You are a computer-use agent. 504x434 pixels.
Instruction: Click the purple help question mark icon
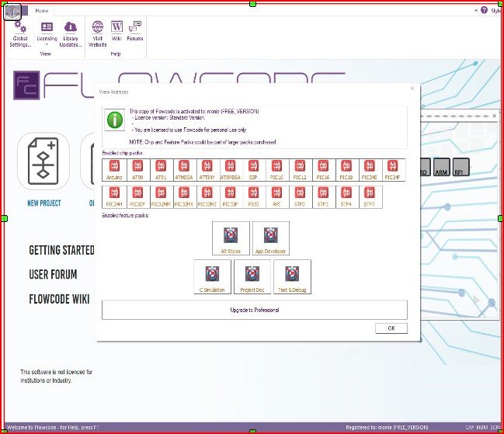pos(484,10)
